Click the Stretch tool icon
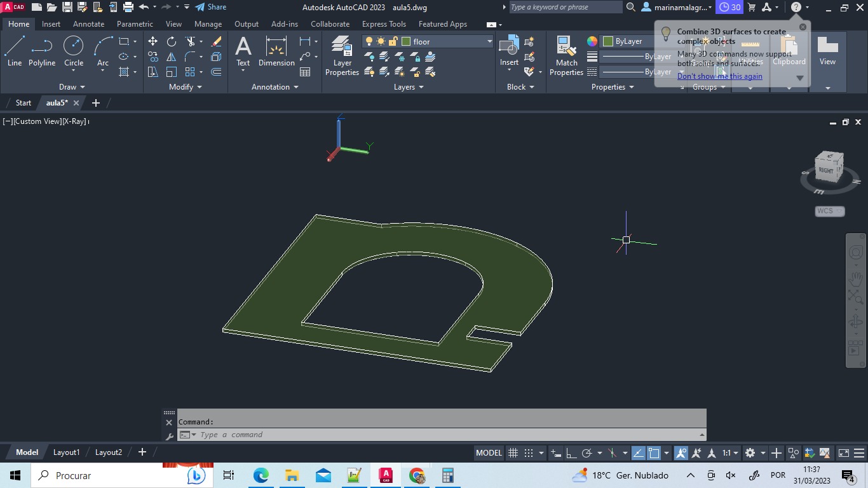Image resolution: width=868 pixels, height=488 pixels. [153, 72]
